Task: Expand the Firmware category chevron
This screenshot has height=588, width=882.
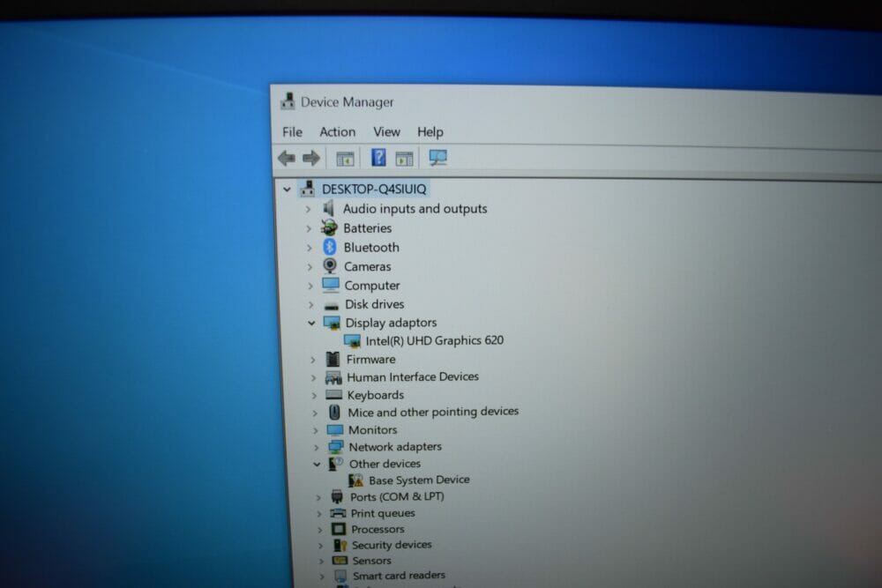Action: [313, 360]
